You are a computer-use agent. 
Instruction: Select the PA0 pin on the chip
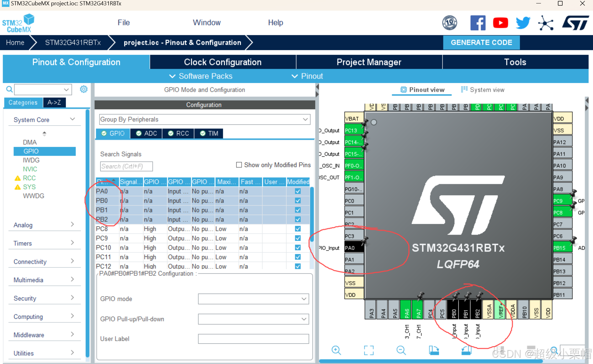tap(354, 248)
